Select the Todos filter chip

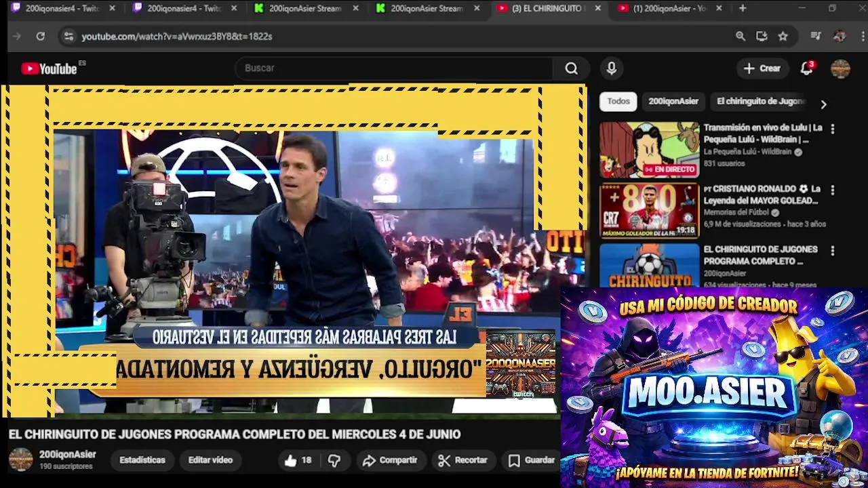(618, 101)
